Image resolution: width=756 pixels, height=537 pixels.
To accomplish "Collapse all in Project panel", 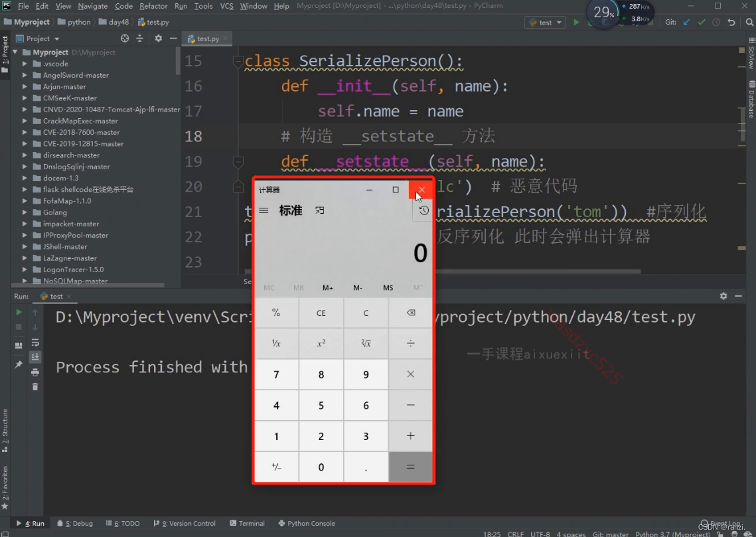I will [x=140, y=38].
